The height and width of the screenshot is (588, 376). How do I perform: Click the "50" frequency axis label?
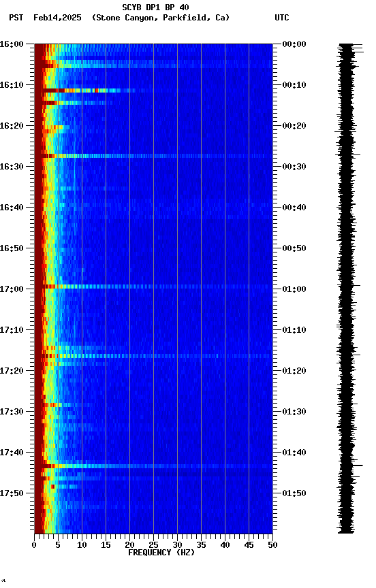coord(273,545)
